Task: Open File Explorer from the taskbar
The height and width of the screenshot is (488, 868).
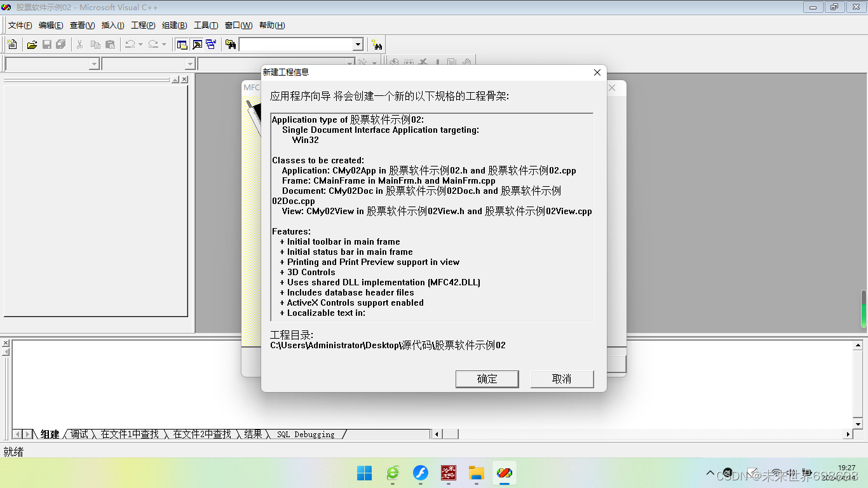Action: 477,473
